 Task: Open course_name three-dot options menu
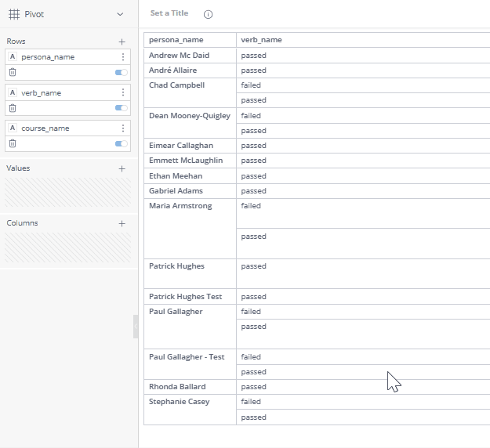pyautogui.click(x=122, y=128)
